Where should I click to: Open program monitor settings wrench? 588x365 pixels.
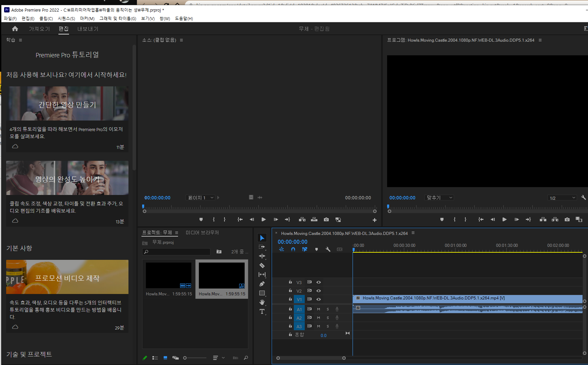[584, 197]
